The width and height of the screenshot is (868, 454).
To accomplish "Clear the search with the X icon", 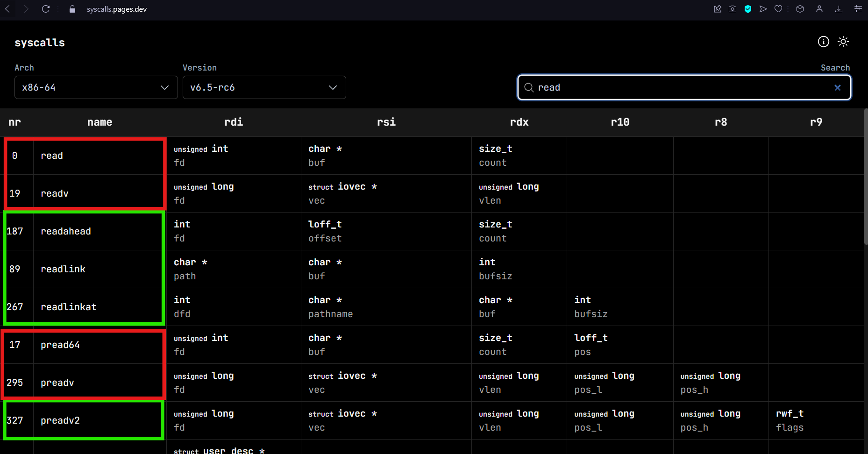I will (x=837, y=88).
